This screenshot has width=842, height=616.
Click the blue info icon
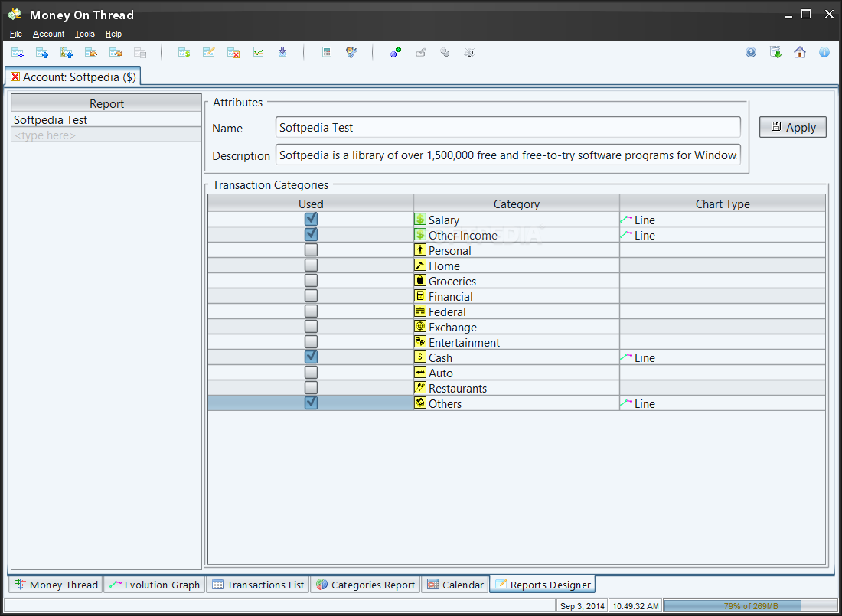click(824, 53)
